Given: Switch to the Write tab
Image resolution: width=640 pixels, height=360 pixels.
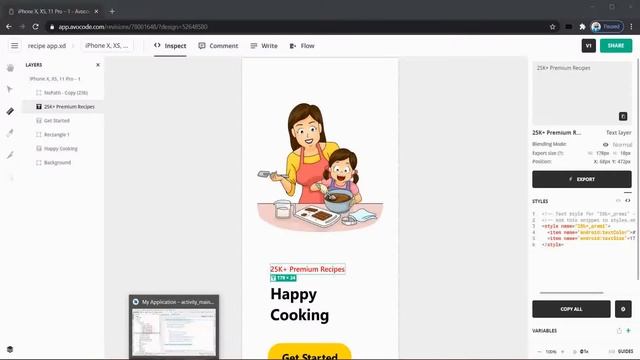Looking at the screenshot, I should tap(264, 46).
